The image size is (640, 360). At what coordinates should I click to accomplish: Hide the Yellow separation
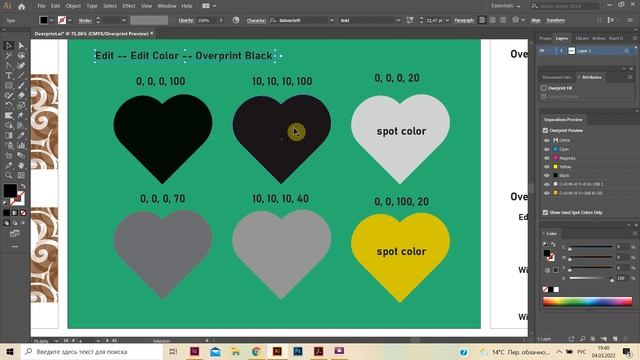pos(547,167)
